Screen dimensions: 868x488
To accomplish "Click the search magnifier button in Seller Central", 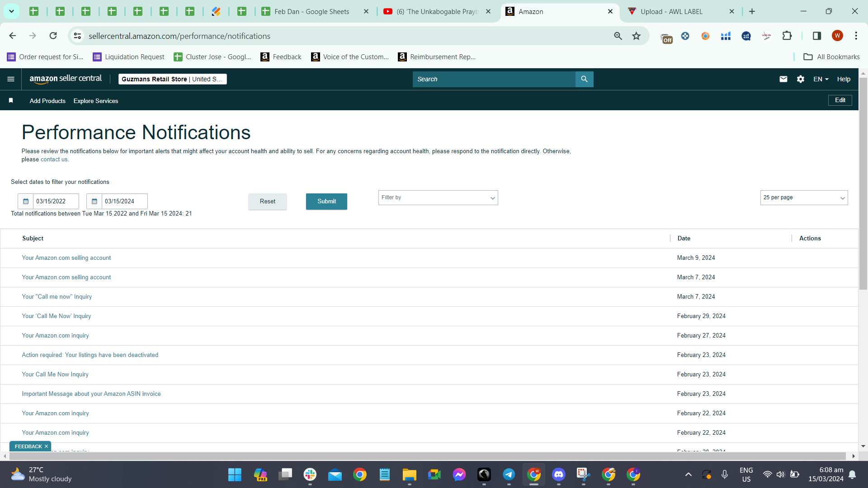I will pyautogui.click(x=584, y=79).
